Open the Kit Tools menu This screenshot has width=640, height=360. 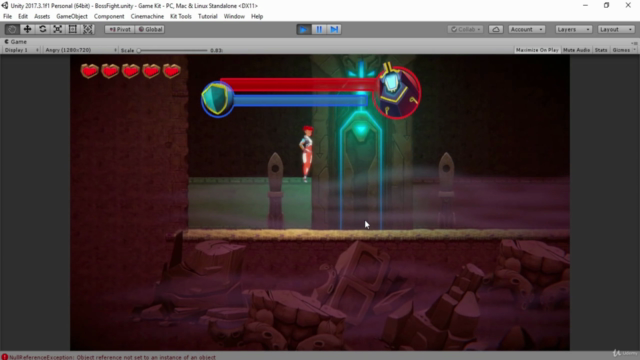(x=181, y=16)
